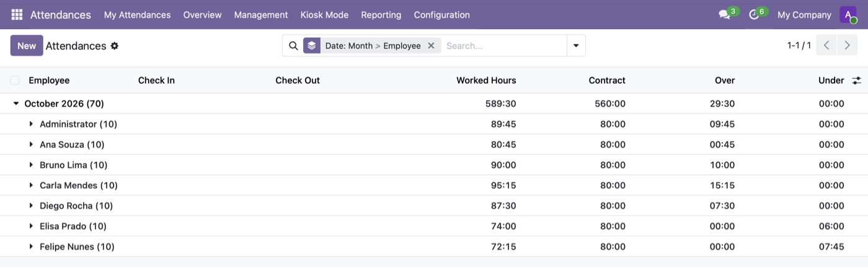Screen dimensions: 868x267
Task: Sort by Check In column header
Action: 156,80
